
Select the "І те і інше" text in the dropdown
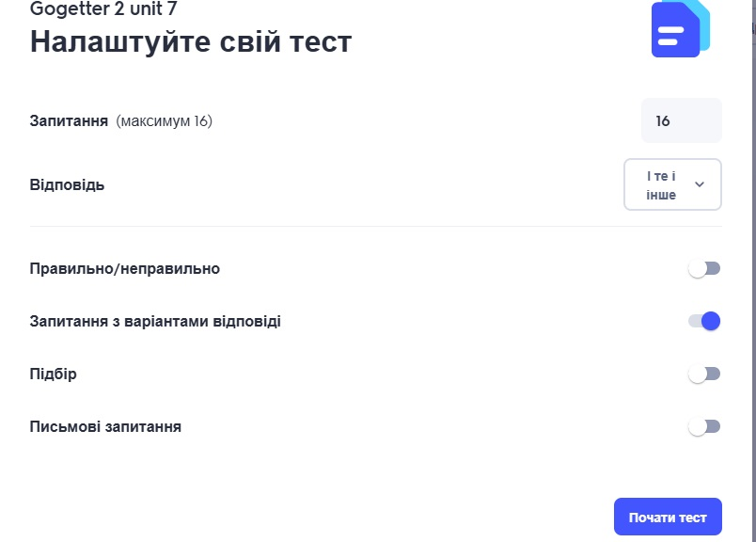coord(662,184)
